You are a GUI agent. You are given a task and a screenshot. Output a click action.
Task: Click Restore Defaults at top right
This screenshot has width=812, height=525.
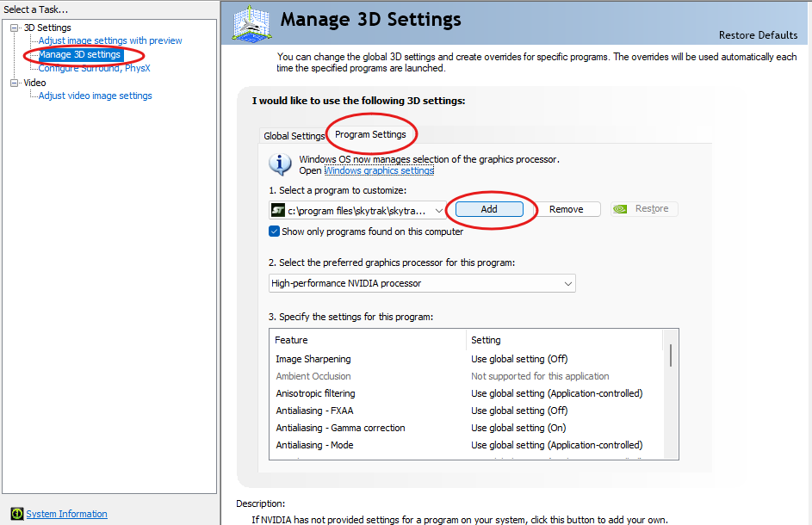[x=758, y=35]
